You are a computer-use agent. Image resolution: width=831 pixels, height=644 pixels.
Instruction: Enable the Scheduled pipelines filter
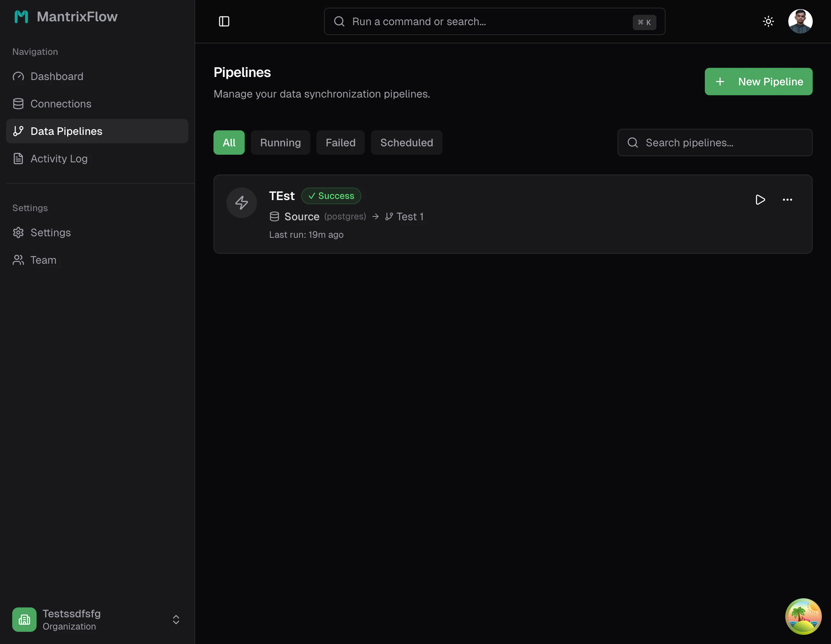(x=406, y=143)
